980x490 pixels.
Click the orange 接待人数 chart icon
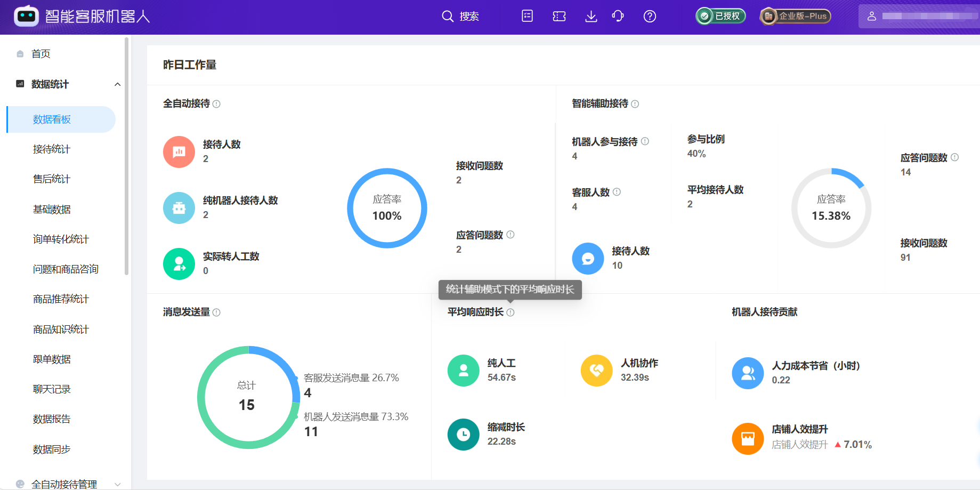[x=179, y=152]
